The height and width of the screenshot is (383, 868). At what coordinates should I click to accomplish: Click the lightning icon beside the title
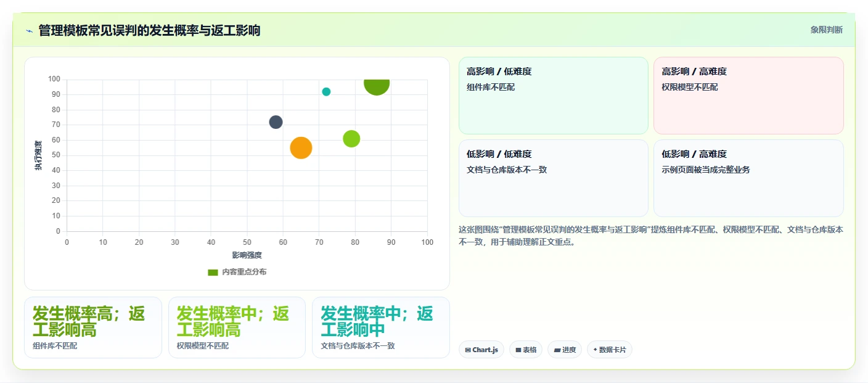[29, 31]
